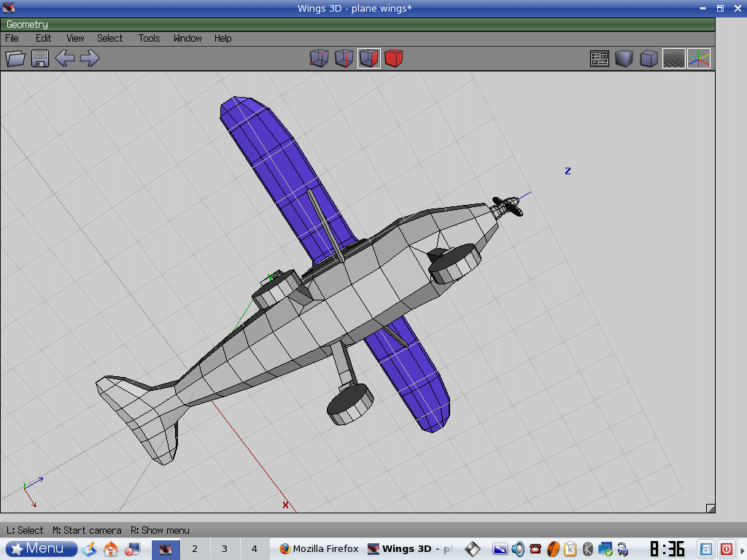Open the File menu
Image resolution: width=747 pixels, height=560 pixels.
(12, 38)
